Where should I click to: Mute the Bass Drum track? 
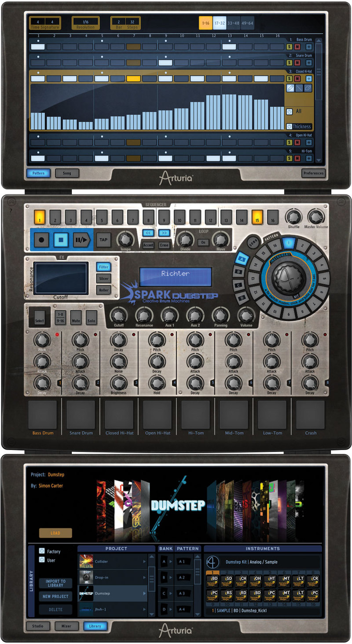click(297, 47)
